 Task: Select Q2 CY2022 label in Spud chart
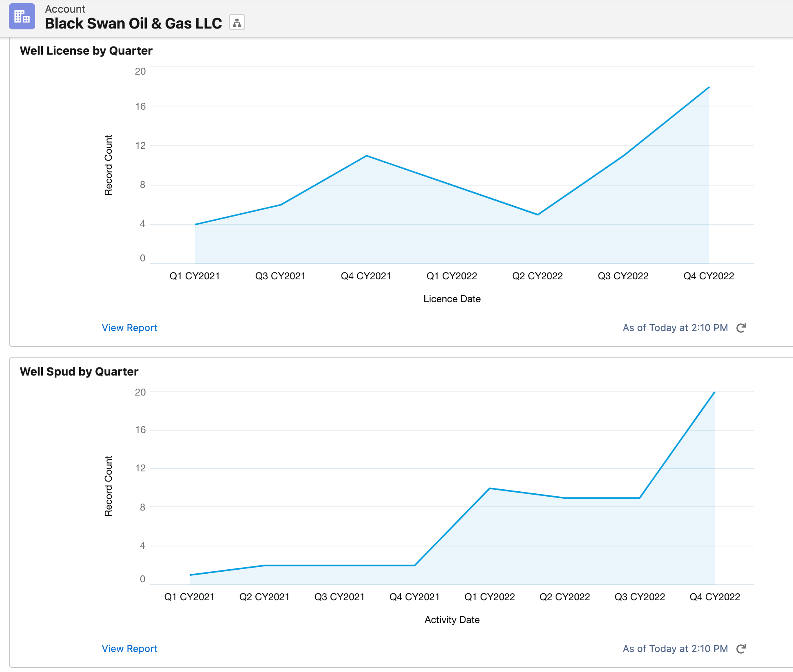565,597
